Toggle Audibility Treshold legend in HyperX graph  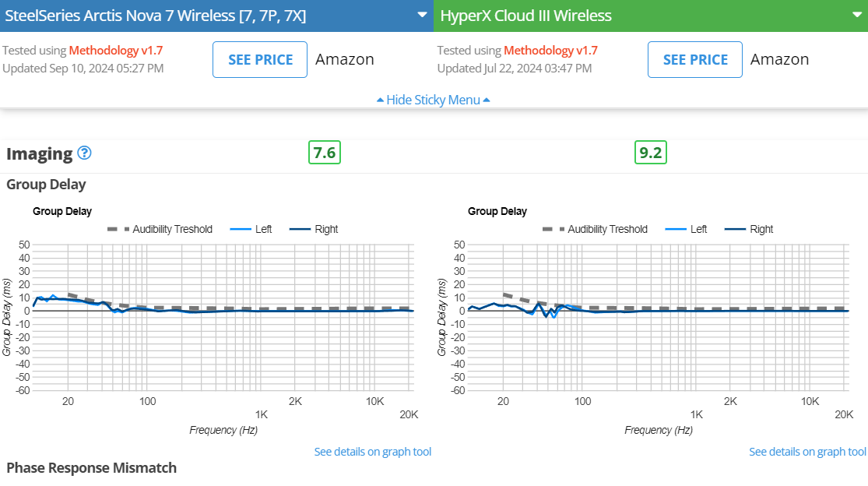click(595, 229)
